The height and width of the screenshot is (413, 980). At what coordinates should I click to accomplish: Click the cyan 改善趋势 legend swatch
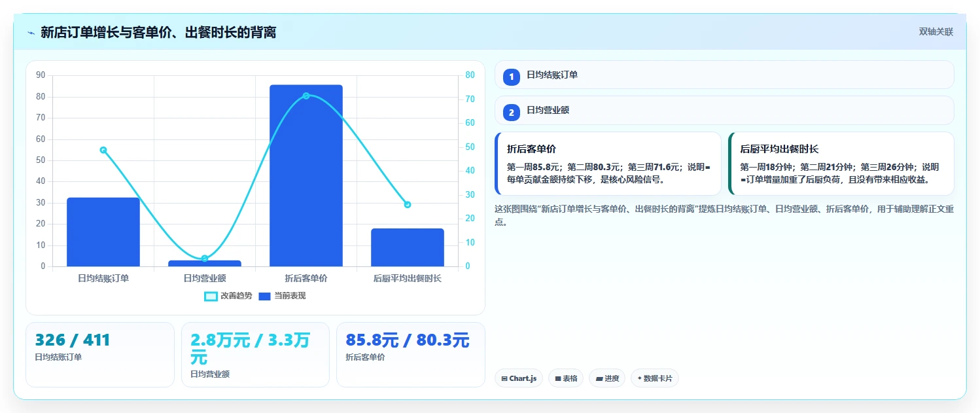tap(211, 296)
